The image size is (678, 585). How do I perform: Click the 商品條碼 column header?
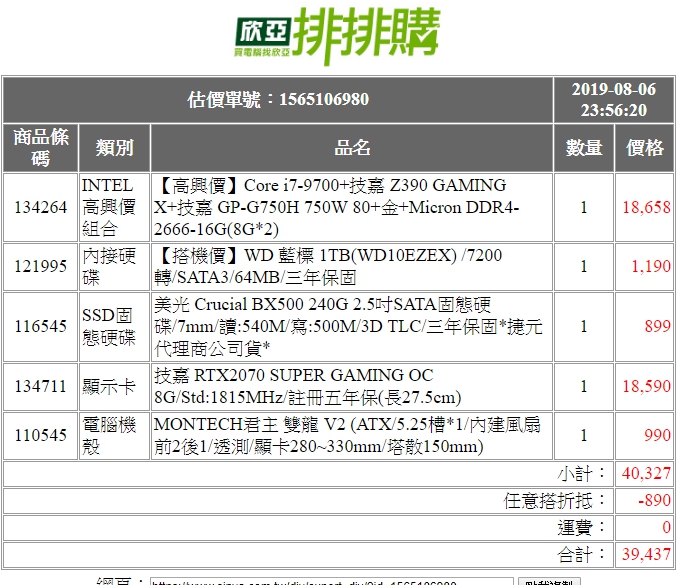click(41, 148)
